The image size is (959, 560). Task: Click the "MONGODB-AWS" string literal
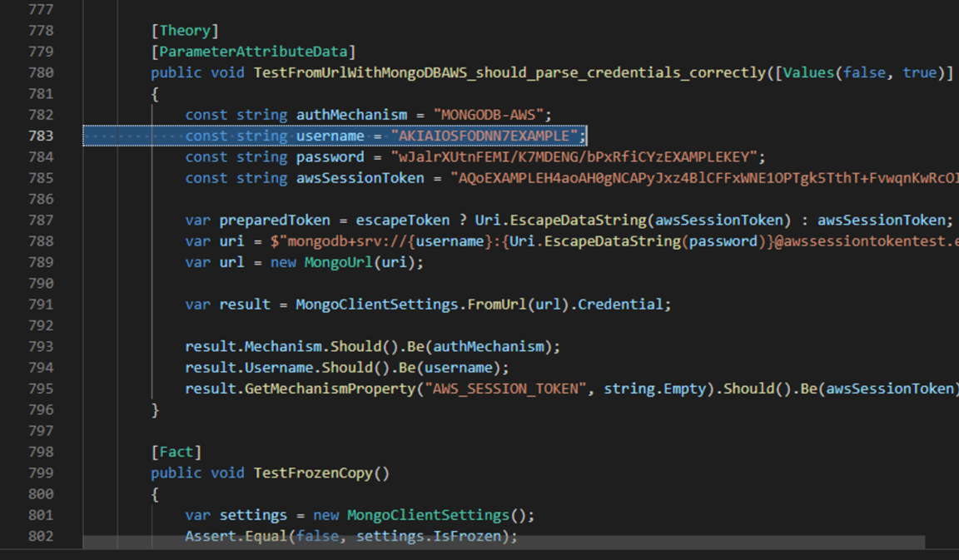pos(489,115)
